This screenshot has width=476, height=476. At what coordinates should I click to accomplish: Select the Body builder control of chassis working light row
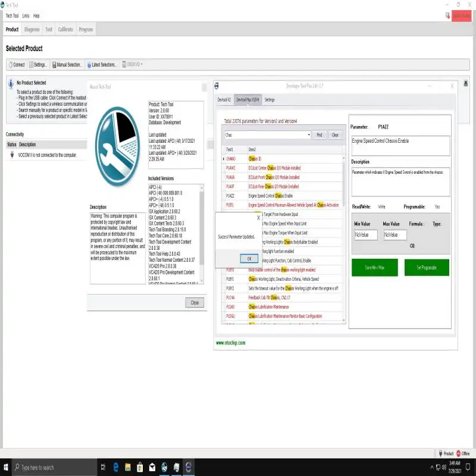point(282,270)
